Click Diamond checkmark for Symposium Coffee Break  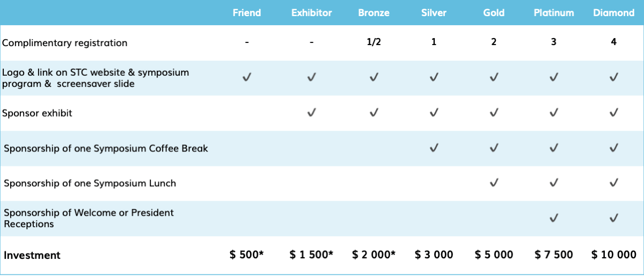pos(614,148)
